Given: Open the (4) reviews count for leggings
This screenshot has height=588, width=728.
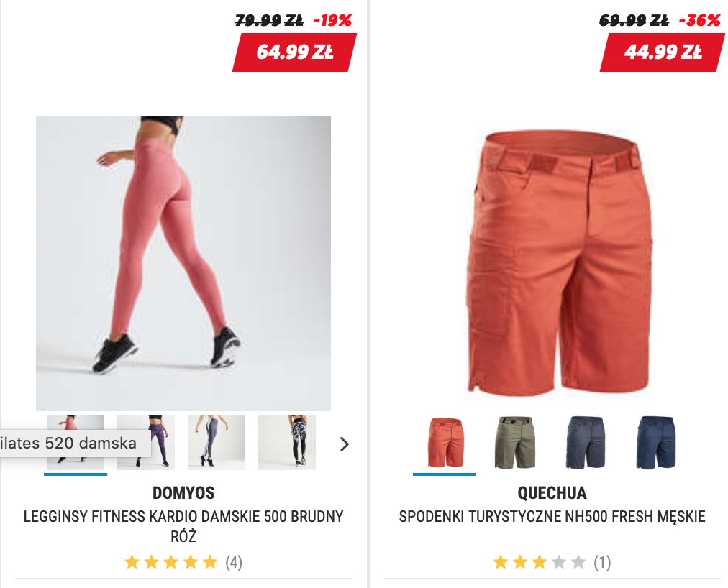Looking at the screenshot, I should (234, 562).
